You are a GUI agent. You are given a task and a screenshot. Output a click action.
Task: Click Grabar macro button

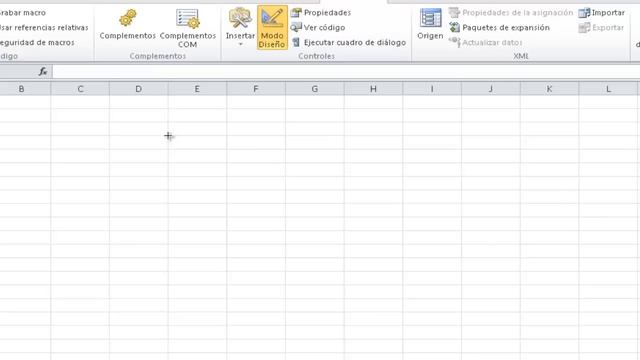pos(23,13)
